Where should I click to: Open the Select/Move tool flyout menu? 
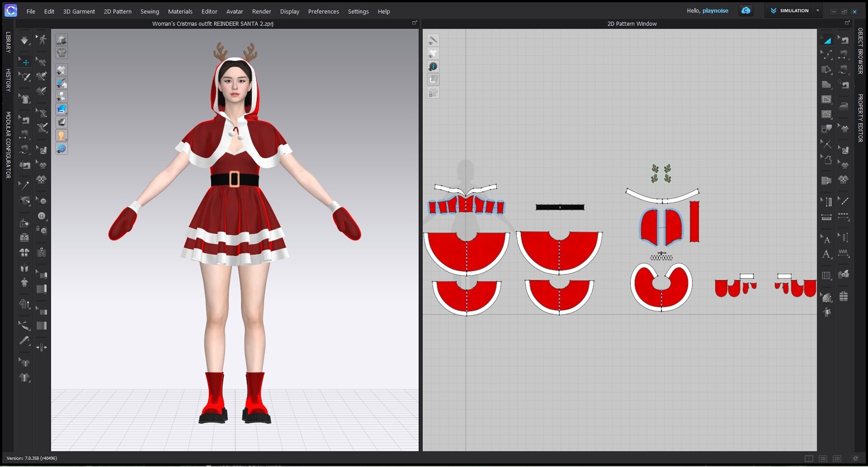29,67
